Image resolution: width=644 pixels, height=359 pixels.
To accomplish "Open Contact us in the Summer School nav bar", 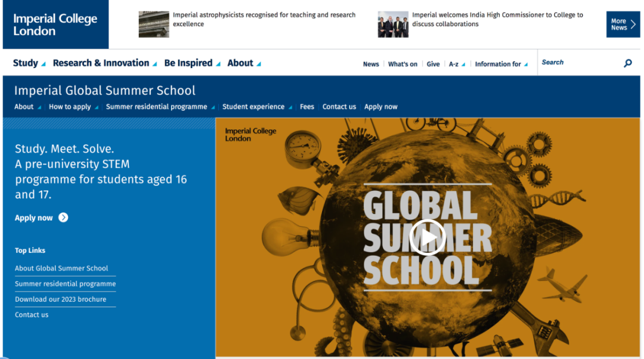I will [x=339, y=107].
